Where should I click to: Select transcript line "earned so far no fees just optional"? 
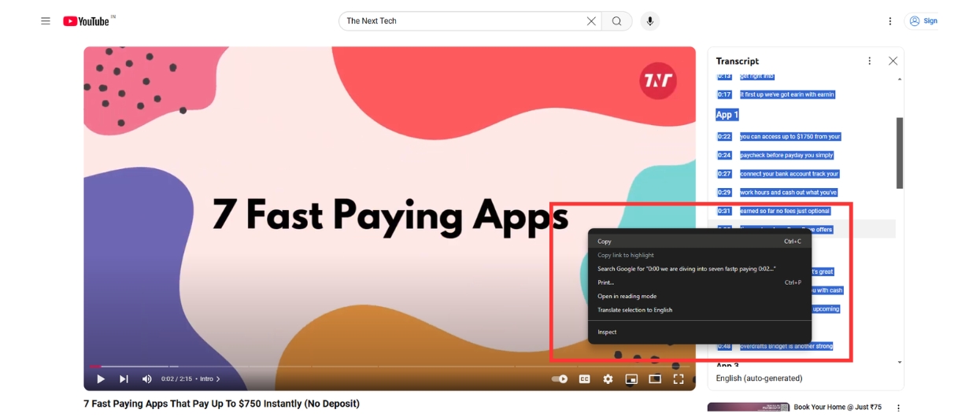point(785,211)
